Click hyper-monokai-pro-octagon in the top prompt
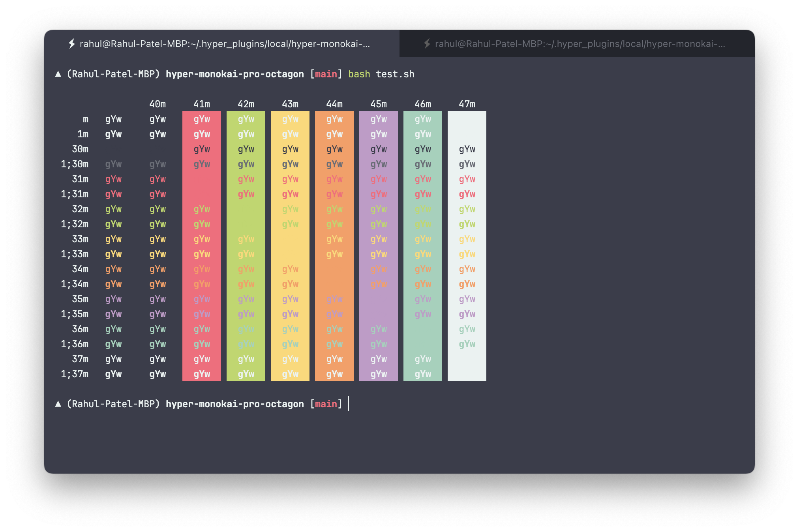This screenshot has height=532, width=799. pyautogui.click(x=234, y=74)
